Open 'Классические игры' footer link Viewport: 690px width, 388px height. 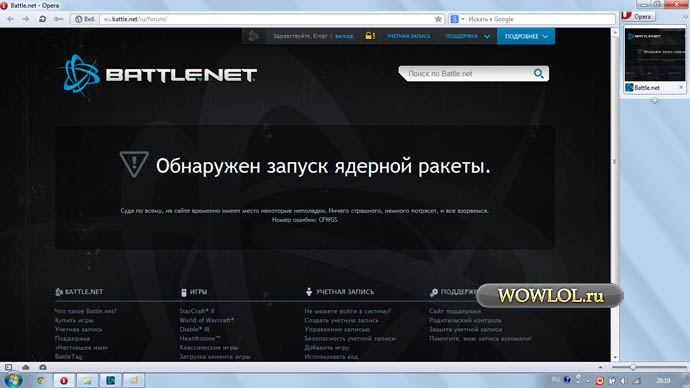coord(209,348)
